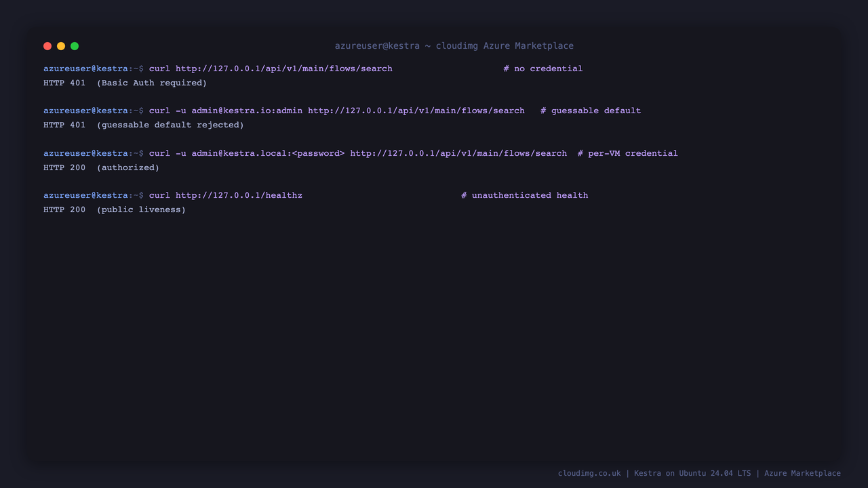Viewport: 868px width, 488px height.
Task: Click the green maximize window dot
Action: [x=75, y=46]
